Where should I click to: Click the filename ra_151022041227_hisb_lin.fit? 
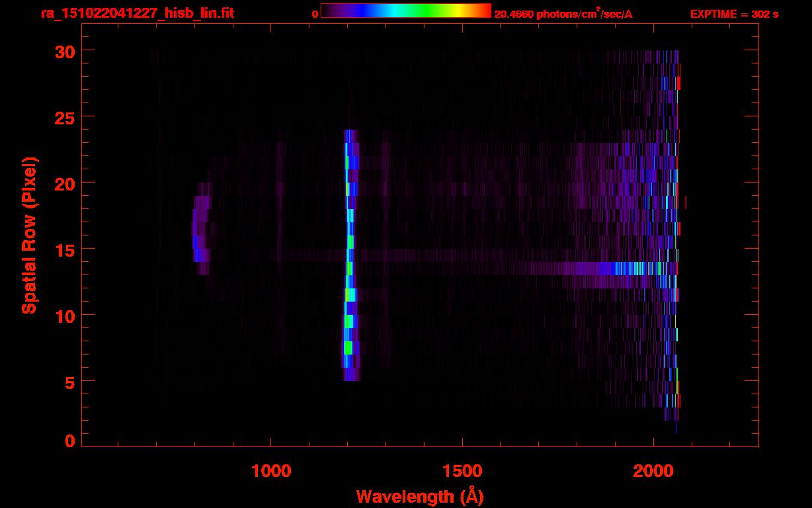tap(136, 13)
